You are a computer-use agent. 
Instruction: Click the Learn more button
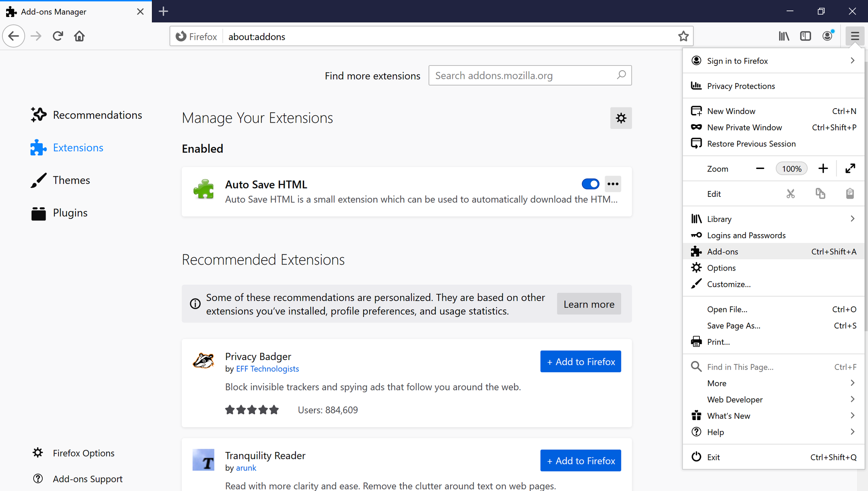coord(589,304)
